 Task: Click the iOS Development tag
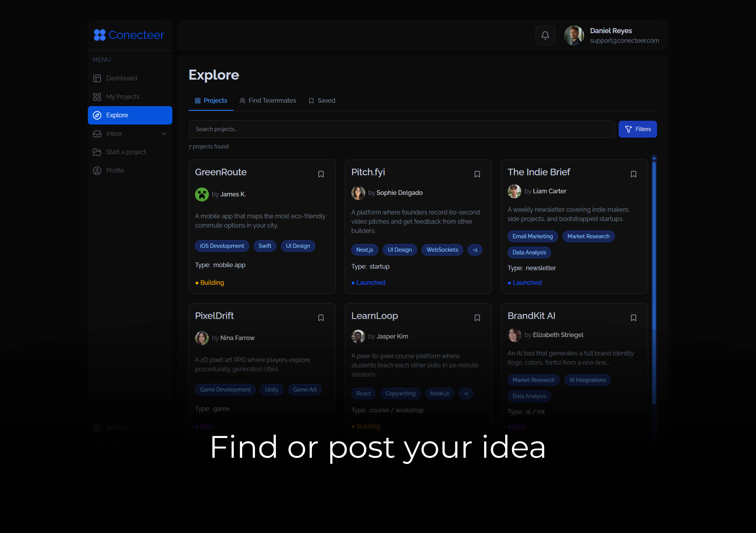tap(222, 246)
